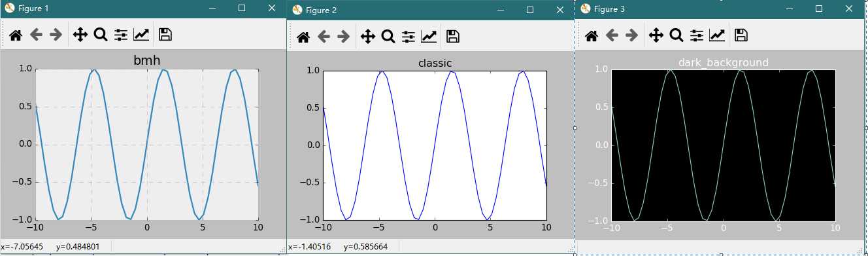Screen dimensions: 868x256
Task: Click the 'dark_background' plot title
Action: pyautogui.click(x=723, y=62)
